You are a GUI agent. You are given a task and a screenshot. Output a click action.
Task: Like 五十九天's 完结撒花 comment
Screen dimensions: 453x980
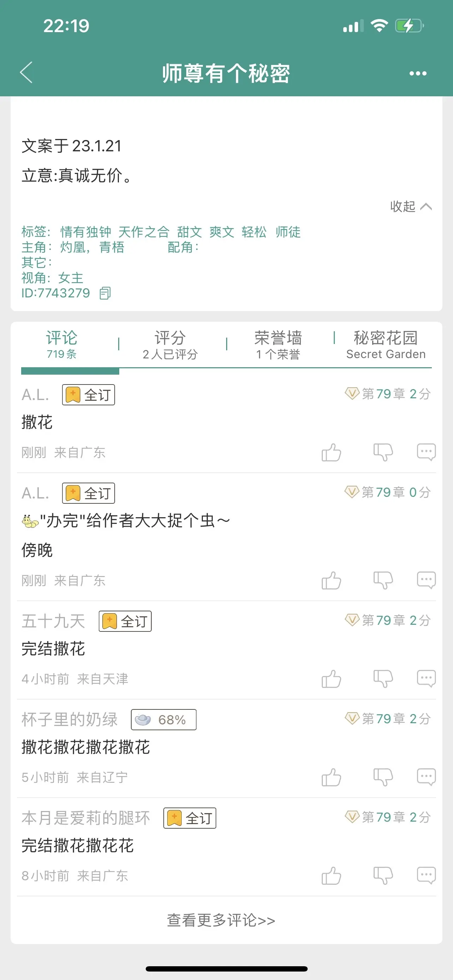coord(331,679)
